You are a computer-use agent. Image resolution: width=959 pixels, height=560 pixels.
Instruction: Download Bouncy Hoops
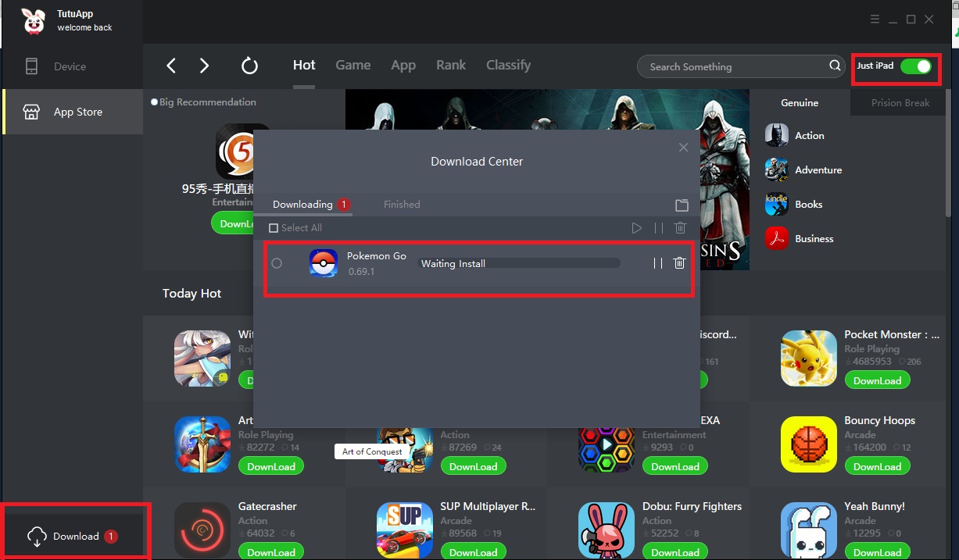pyautogui.click(x=877, y=466)
